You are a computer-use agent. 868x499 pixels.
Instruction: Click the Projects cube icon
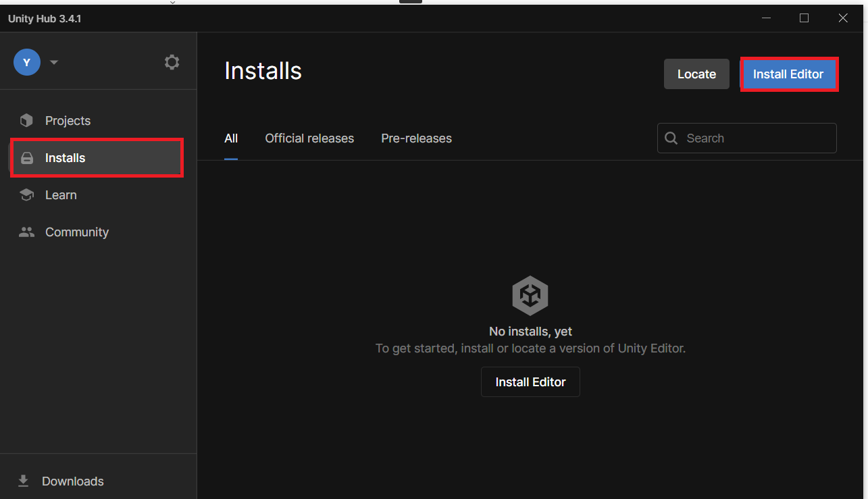pyautogui.click(x=26, y=120)
